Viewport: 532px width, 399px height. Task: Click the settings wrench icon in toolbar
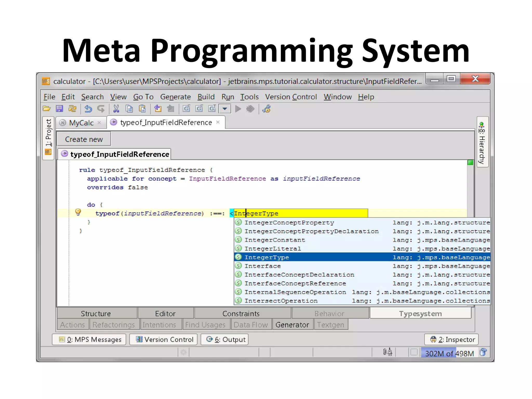[267, 109]
